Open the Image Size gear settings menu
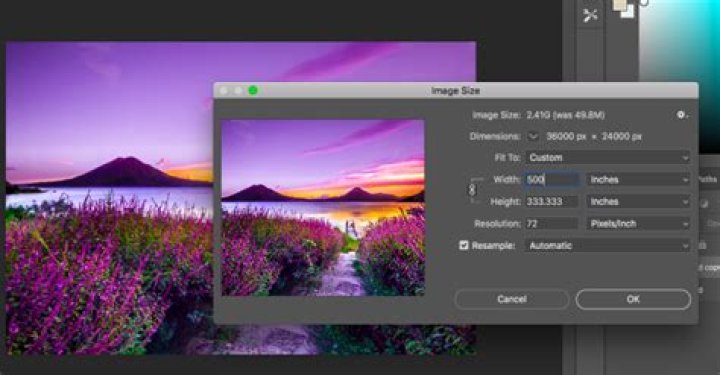Viewport: 720px width, 375px height. pos(682,115)
